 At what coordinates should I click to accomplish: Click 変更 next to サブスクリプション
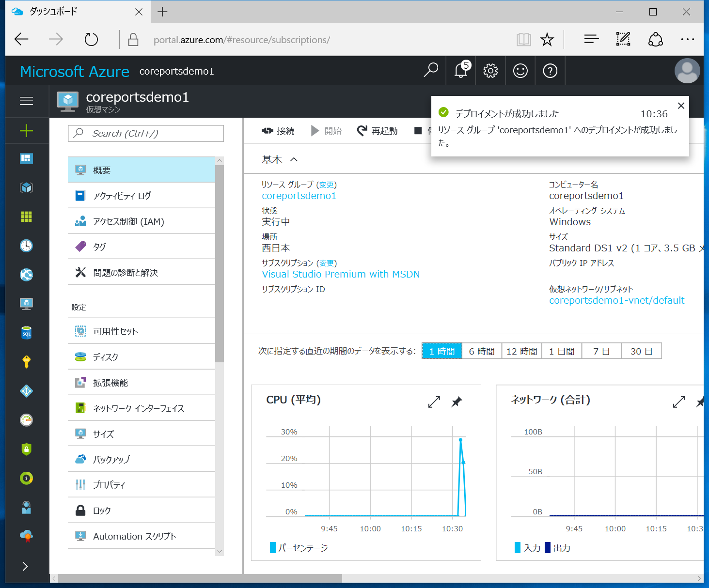327,263
